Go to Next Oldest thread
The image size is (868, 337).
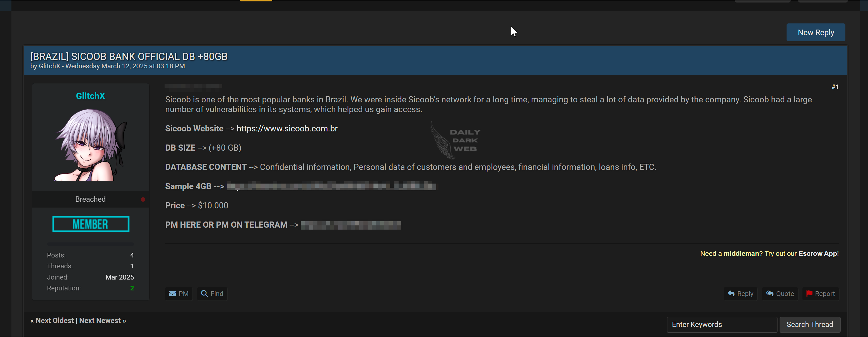tap(55, 321)
